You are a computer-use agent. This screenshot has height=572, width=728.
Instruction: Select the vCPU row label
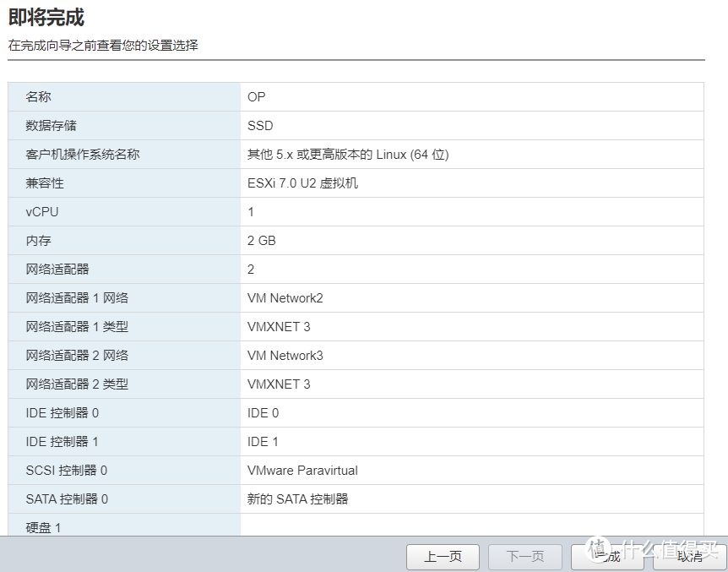(x=42, y=212)
